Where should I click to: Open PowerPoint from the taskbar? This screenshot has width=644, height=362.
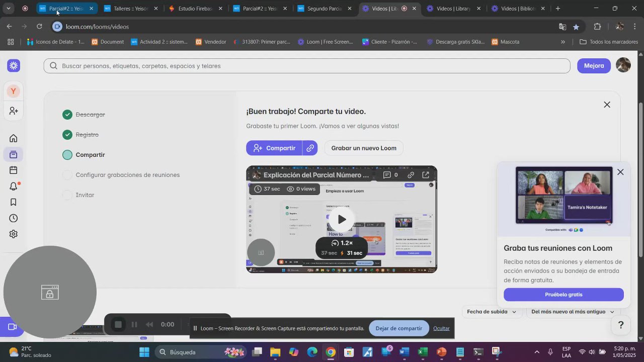pos(441,352)
